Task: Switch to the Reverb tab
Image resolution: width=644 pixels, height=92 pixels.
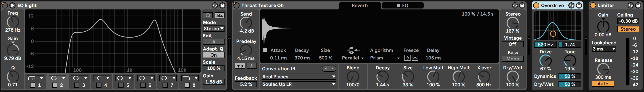Action: click(x=360, y=5)
